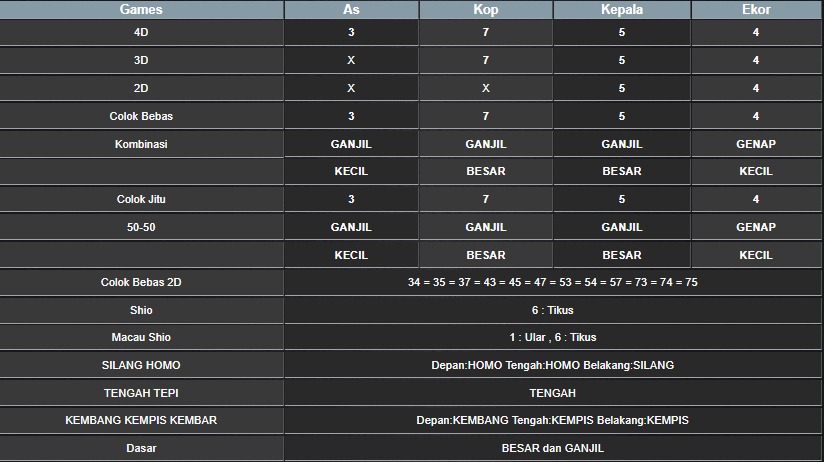Select the Kombinasi row label
Image resolution: width=824 pixels, height=462 pixels.
(141, 144)
